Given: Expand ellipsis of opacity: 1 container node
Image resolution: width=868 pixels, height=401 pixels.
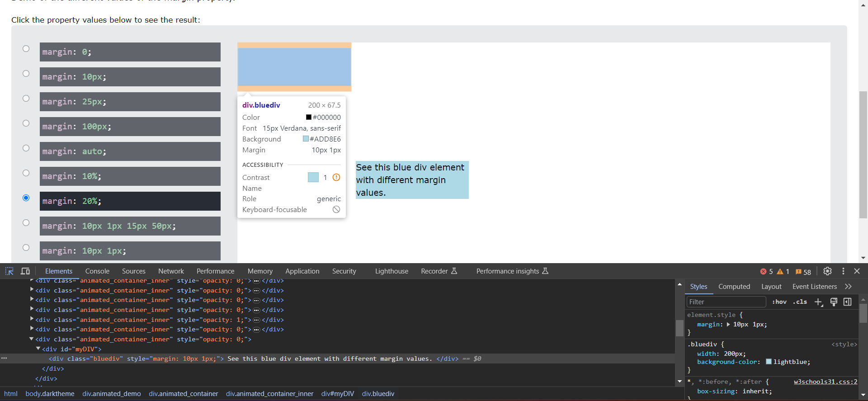Looking at the screenshot, I should click(x=256, y=320).
